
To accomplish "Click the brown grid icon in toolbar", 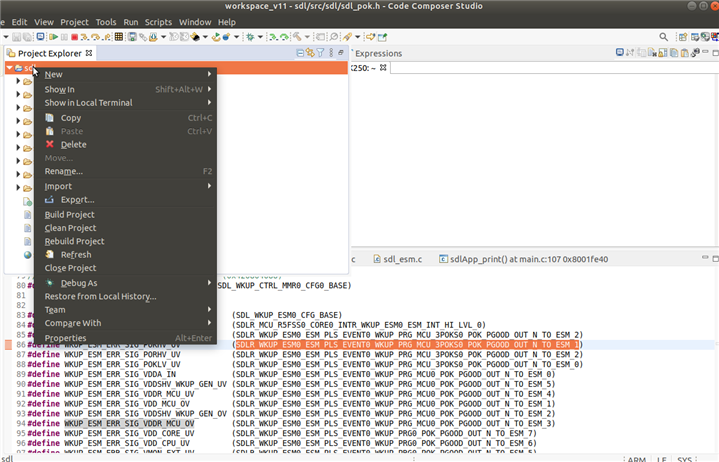I will [118, 37].
